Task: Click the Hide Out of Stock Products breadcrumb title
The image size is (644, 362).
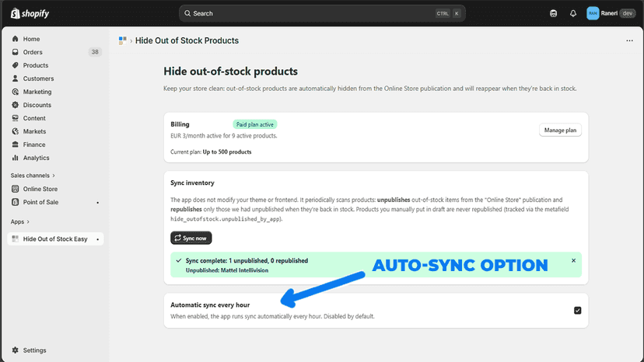Action: coord(187,40)
